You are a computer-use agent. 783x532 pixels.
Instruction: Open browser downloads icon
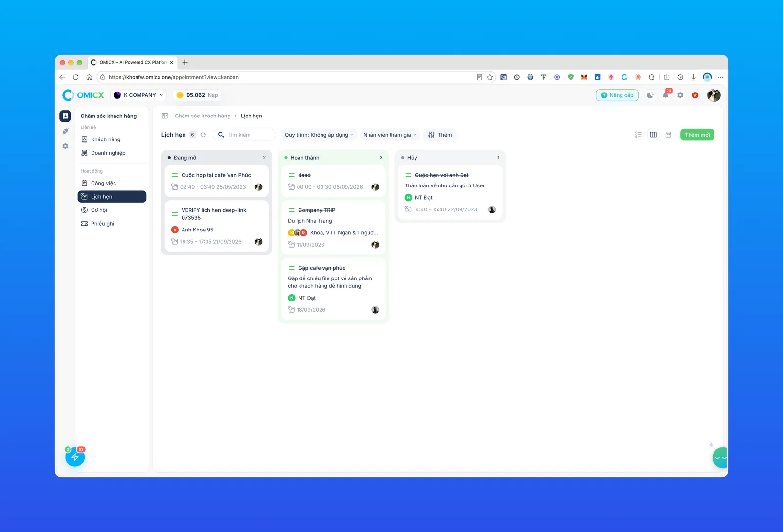click(x=693, y=77)
